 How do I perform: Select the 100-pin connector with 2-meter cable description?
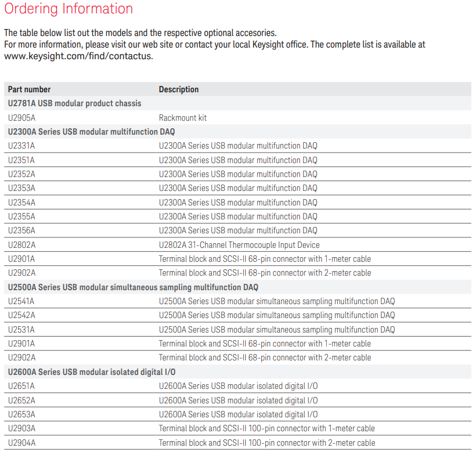click(267, 443)
